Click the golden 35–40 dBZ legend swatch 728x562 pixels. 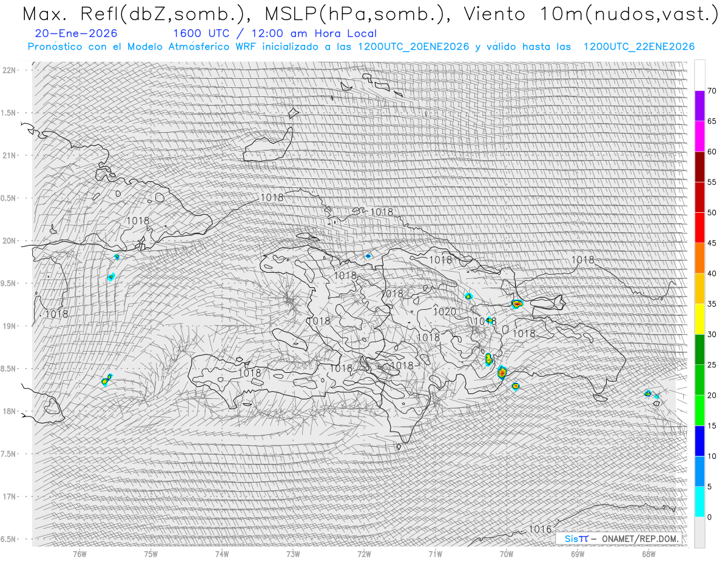pyautogui.click(x=699, y=289)
